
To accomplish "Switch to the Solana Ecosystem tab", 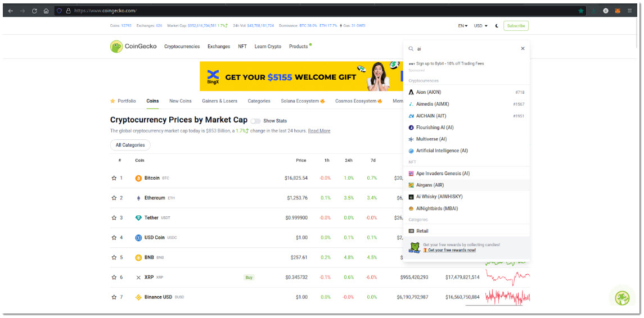I will point(303,101).
